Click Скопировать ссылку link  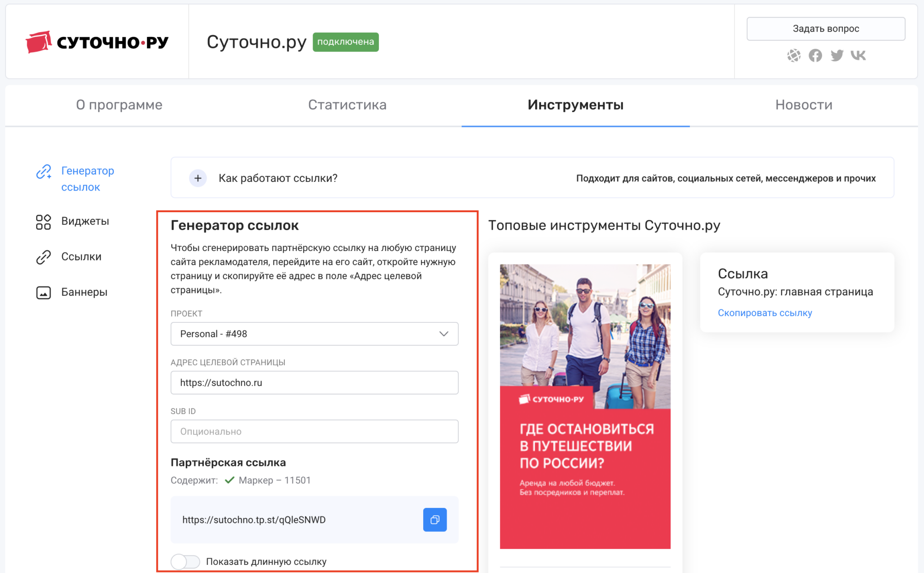tap(765, 313)
